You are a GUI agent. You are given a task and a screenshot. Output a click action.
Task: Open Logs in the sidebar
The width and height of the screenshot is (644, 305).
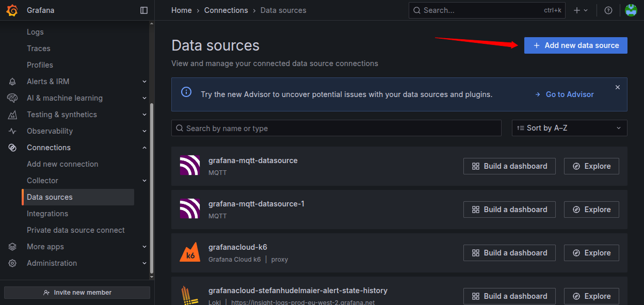click(x=35, y=32)
